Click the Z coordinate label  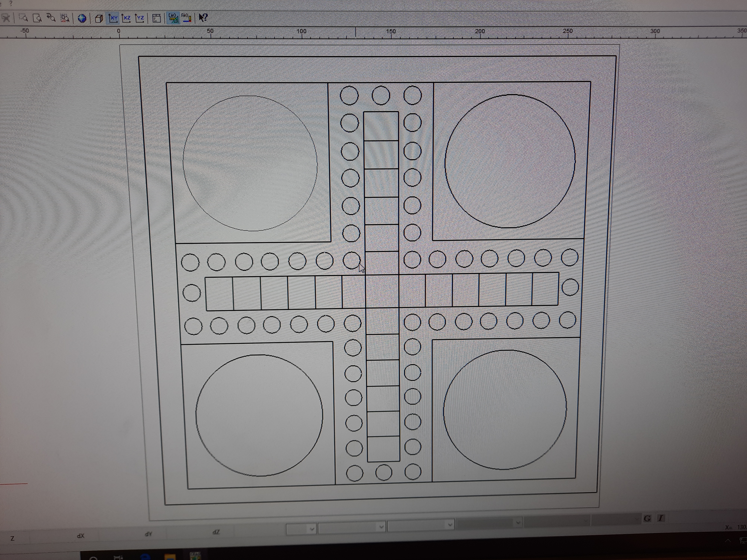click(x=13, y=538)
